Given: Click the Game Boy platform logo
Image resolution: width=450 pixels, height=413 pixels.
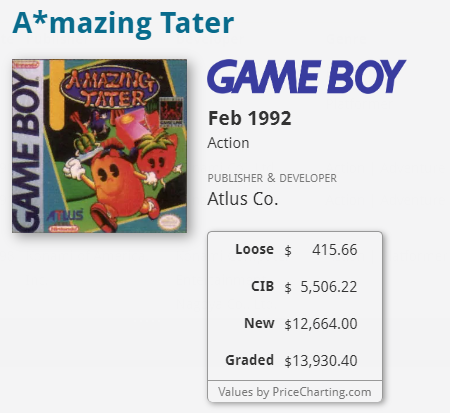Looking at the screenshot, I should pyautogui.click(x=306, y=76).
